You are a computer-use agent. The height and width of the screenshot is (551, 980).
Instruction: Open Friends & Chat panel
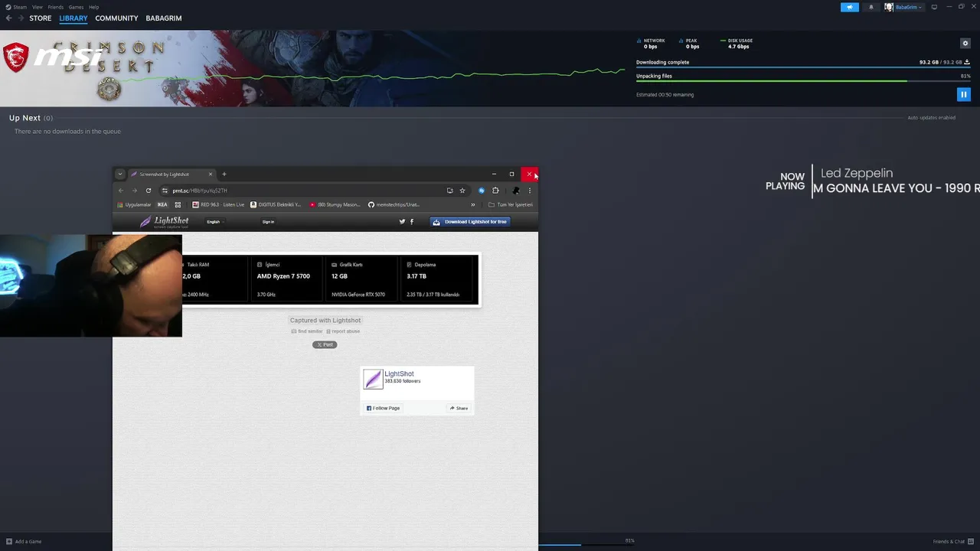(x=952, y=541)
